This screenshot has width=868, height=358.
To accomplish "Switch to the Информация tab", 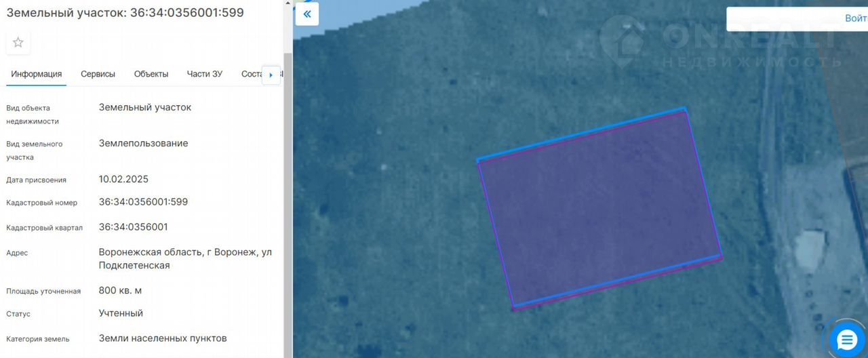I will click(37, 74).
